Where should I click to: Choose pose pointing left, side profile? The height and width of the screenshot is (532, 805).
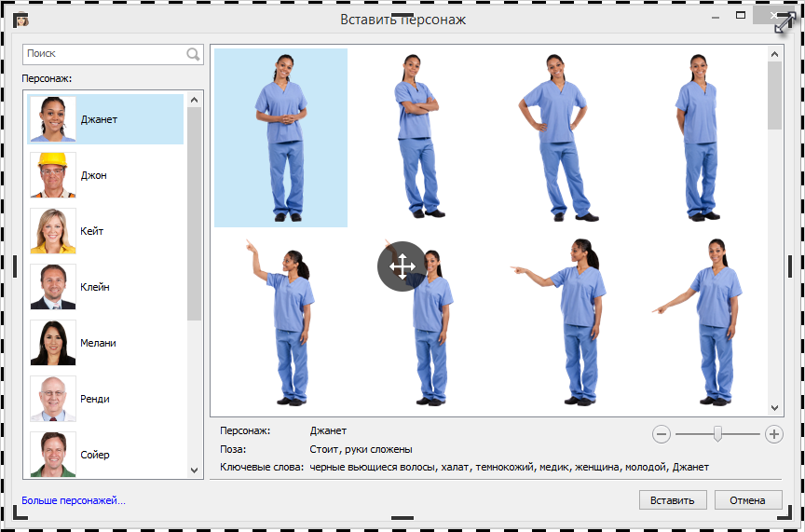click(x=560, y=322)
